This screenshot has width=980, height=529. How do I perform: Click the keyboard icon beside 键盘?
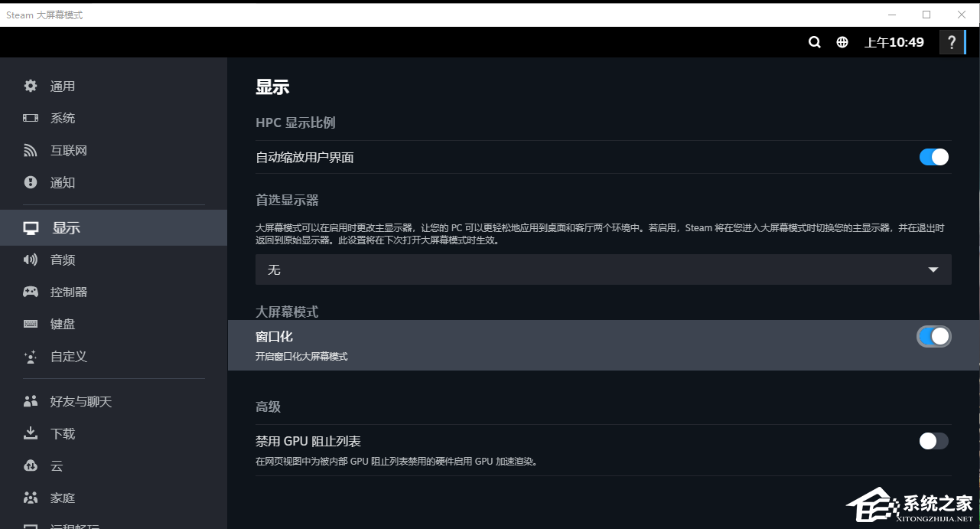click(31, 324)
